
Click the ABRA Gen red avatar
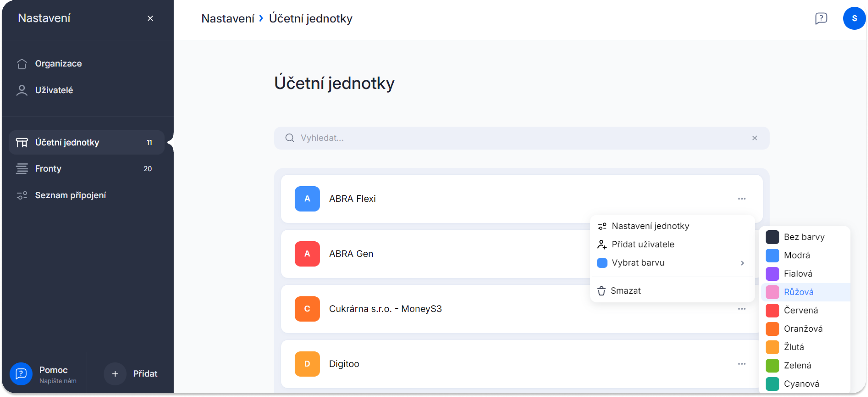(x=307, y=254)
